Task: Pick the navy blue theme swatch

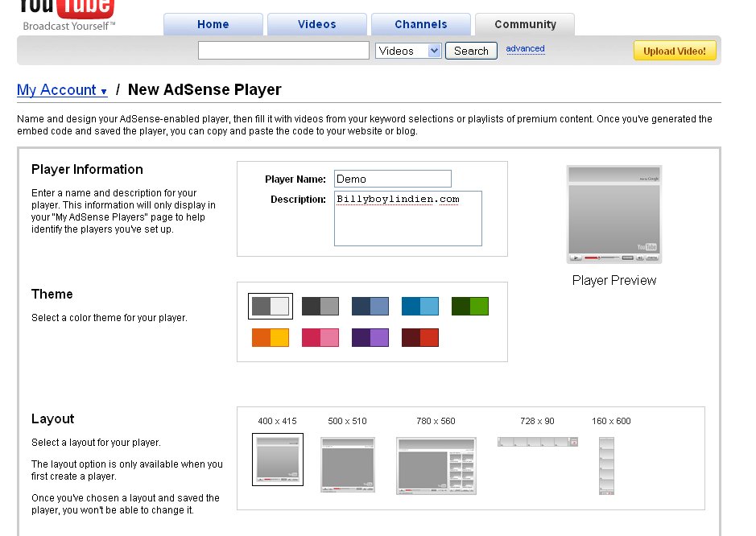Action: (x=370, y=306)
